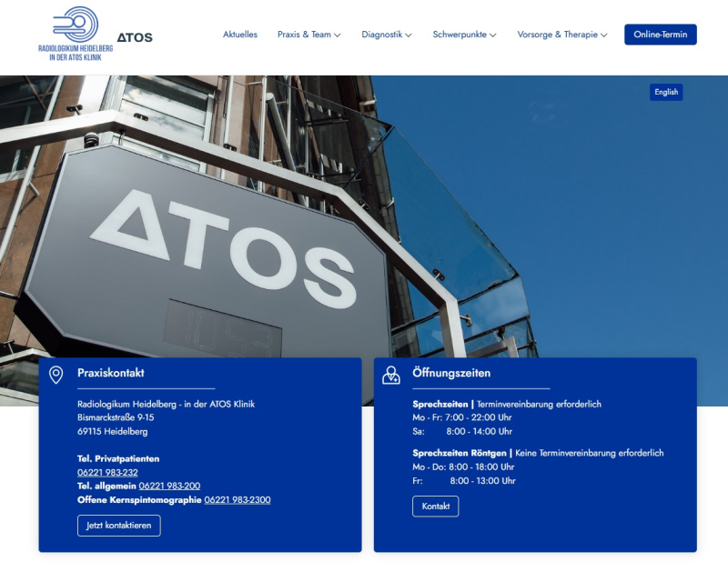Viewport: 728px width, 572px height.
Task: Click Jetzt kontaktieren button
Action: point(119,526)
